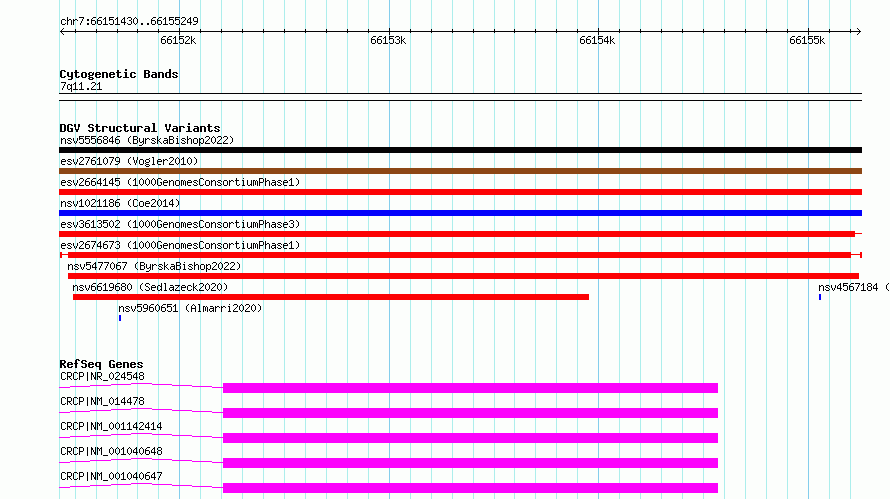Click the nsv5477067 (ByrskaBishop2022) label
This screenshot has height=499, width=890.
point(154,266)
